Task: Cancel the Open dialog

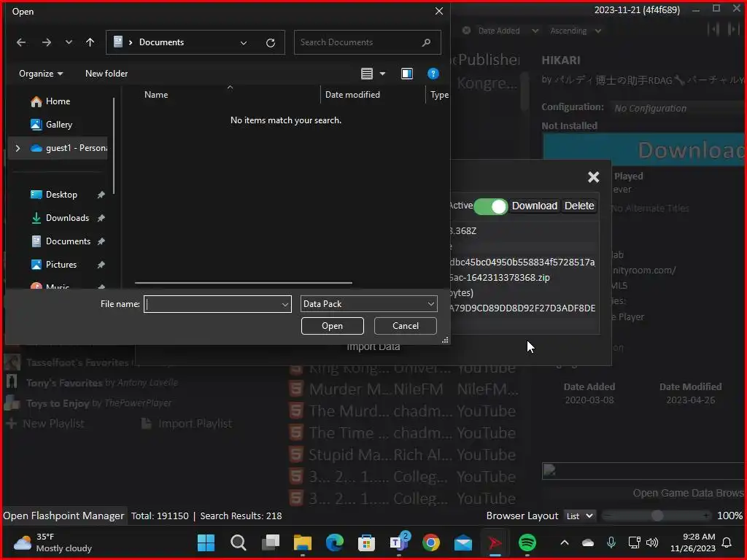Action: click(406, 326)
